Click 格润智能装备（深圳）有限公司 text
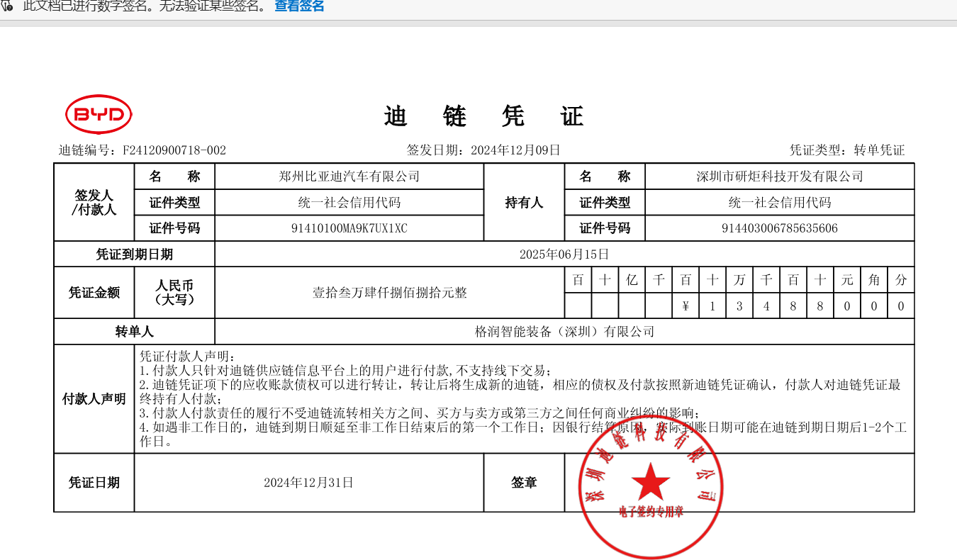This screenshot has height=560, width=957. [564, 332]
